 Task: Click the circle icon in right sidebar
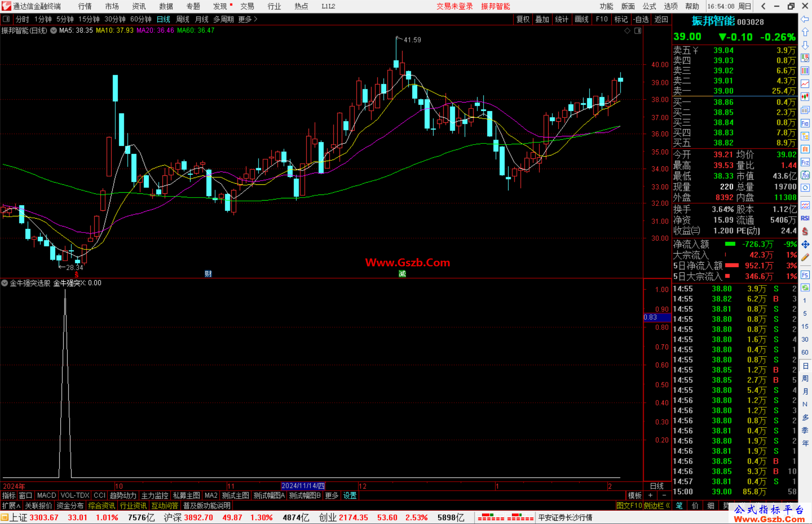pyautogui.click(x=805, y=188)
